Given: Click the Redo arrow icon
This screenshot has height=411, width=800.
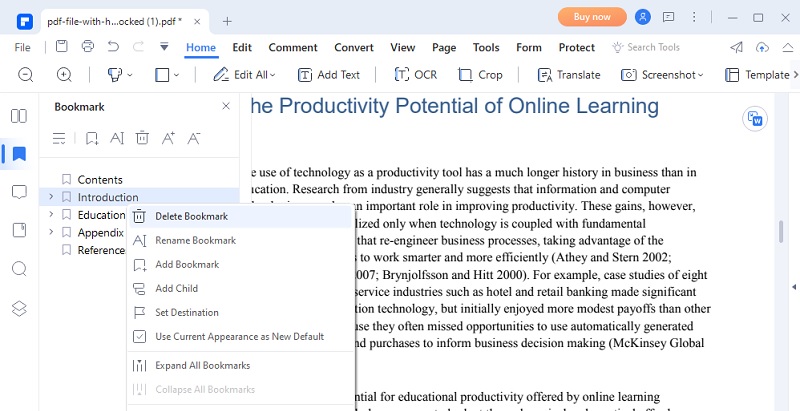Looking at the screenshot, I should pyautogui.click(x=138, y=47).
